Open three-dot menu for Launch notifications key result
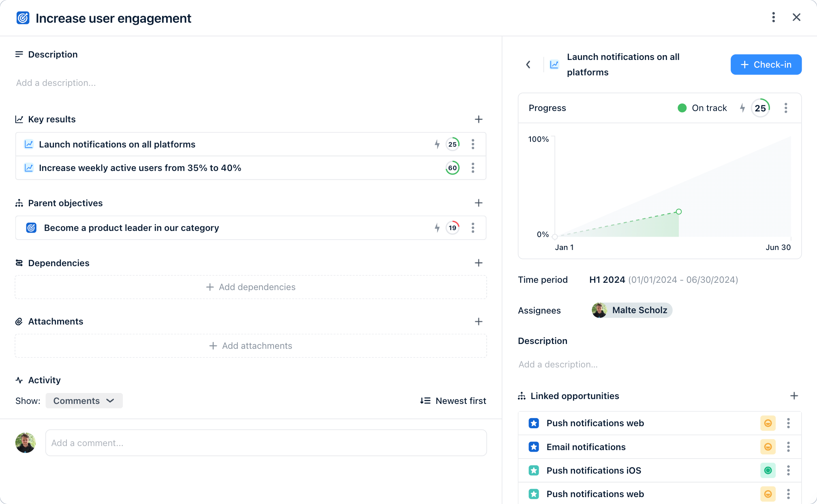The width and height of the screenshot is (817, 504). coord(473,144)
